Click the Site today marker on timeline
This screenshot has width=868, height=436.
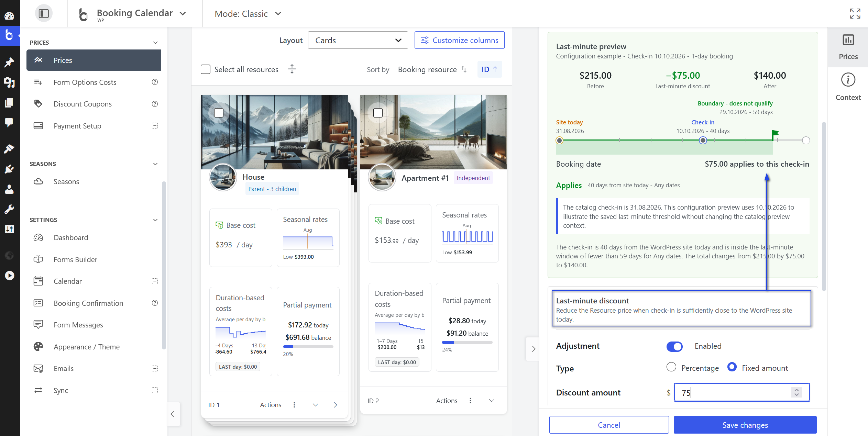coord(560,140)
